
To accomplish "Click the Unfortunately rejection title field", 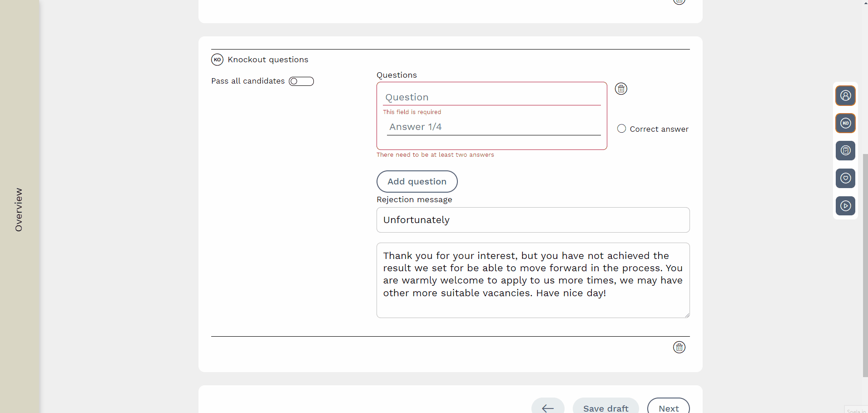I will (533, 220).
